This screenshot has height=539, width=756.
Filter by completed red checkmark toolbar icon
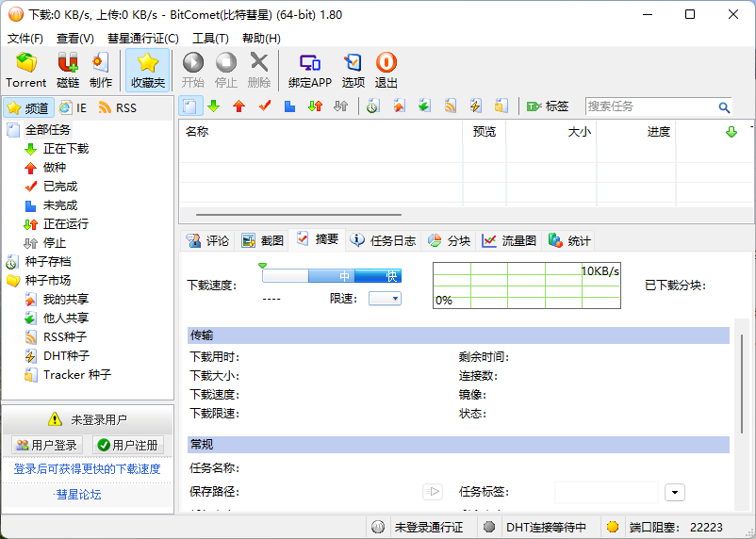[265, 106]
